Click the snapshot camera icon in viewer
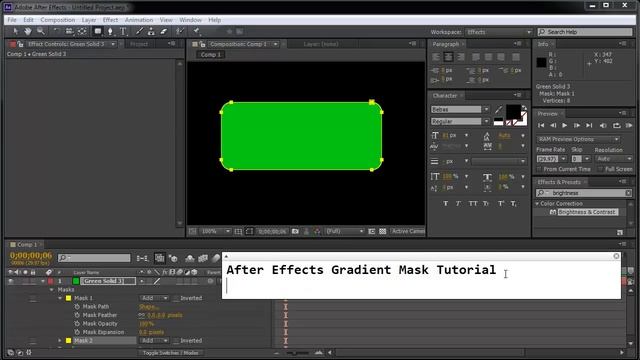Screen dimensions: 640x360 295,231
